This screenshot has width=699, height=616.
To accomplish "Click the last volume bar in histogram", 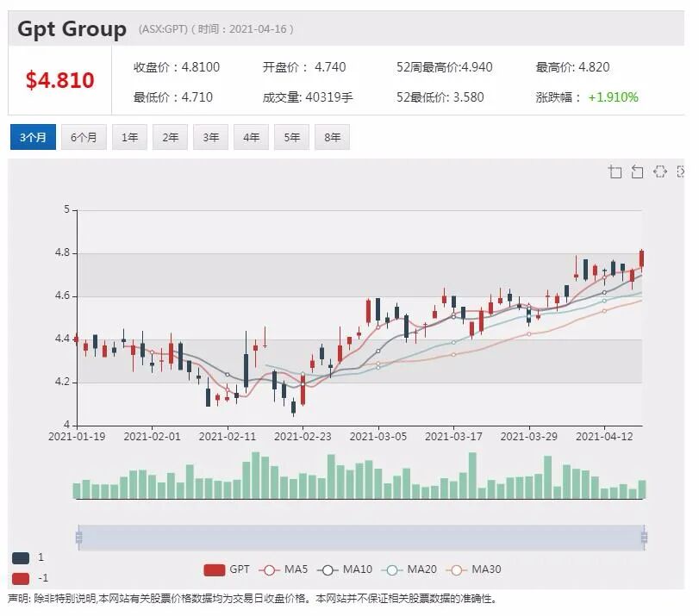I will point(642,489).
